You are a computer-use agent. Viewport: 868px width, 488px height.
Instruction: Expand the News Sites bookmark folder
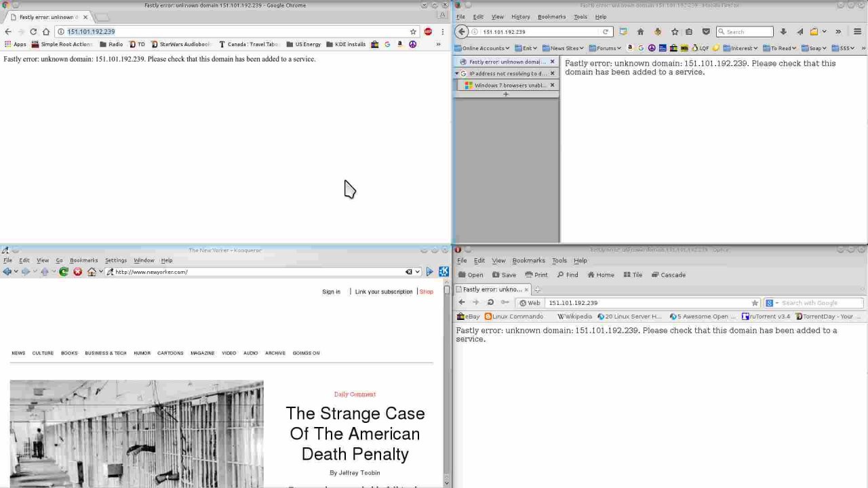point(563,48)
